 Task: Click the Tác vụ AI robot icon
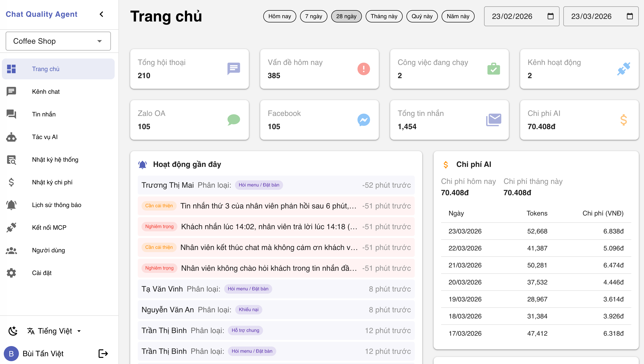pyautogui.click(x=11, y=137)
